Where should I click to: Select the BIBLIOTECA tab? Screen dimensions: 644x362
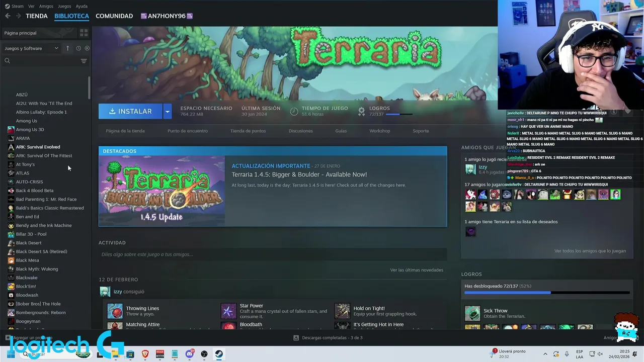pos(71,16)
